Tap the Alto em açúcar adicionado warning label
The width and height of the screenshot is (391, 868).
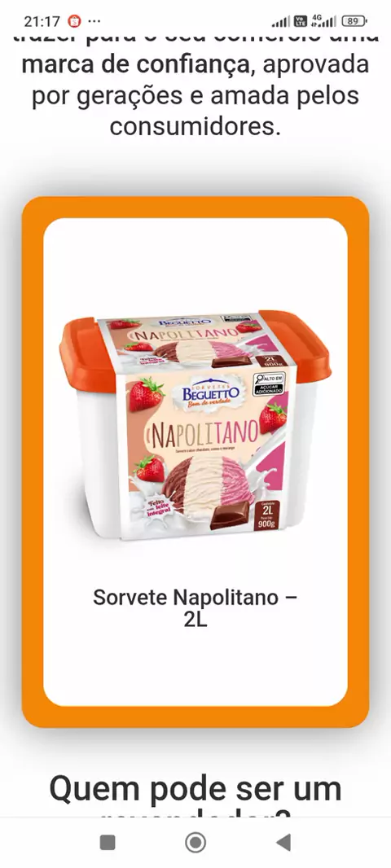point(268,384)
